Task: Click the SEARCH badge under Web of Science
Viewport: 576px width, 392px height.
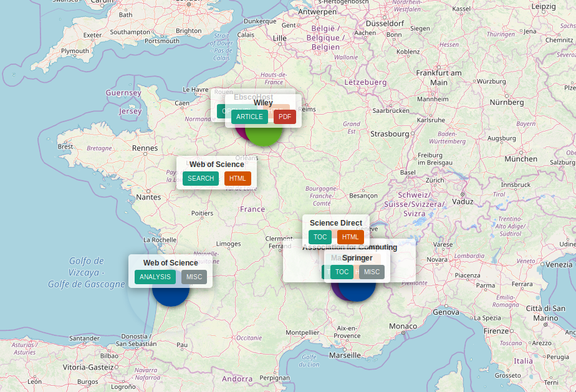Action: [201, 178]
